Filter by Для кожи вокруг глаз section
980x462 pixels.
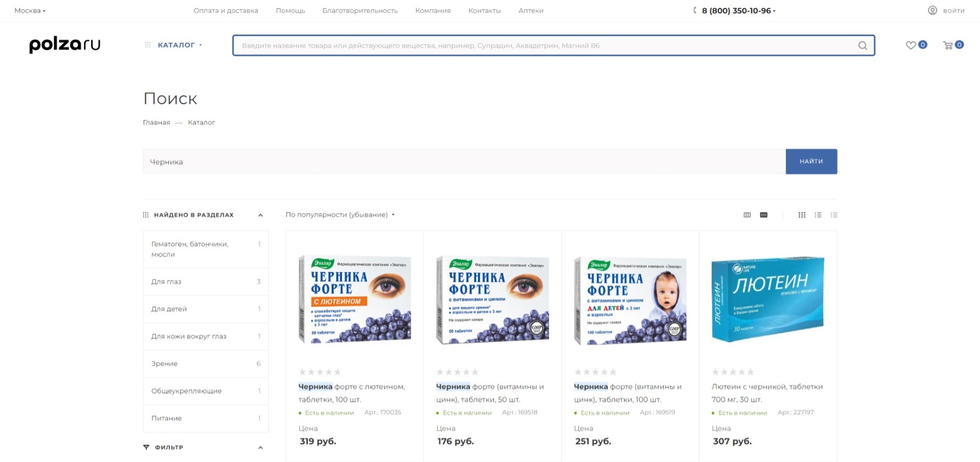[206, 336]
